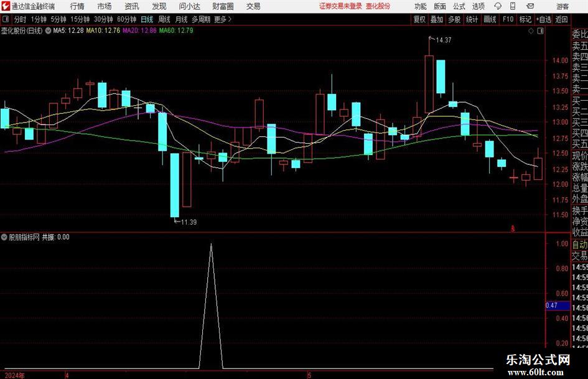588x379 pixels.
Task: Click the 画线 drawing tool button
Action: coord(490,19)
